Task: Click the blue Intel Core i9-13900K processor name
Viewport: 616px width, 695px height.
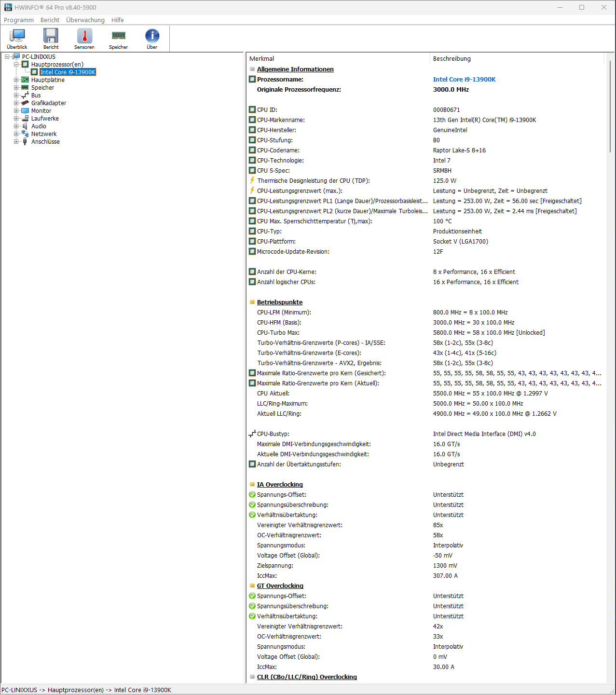Action: (x=464, y=79)
